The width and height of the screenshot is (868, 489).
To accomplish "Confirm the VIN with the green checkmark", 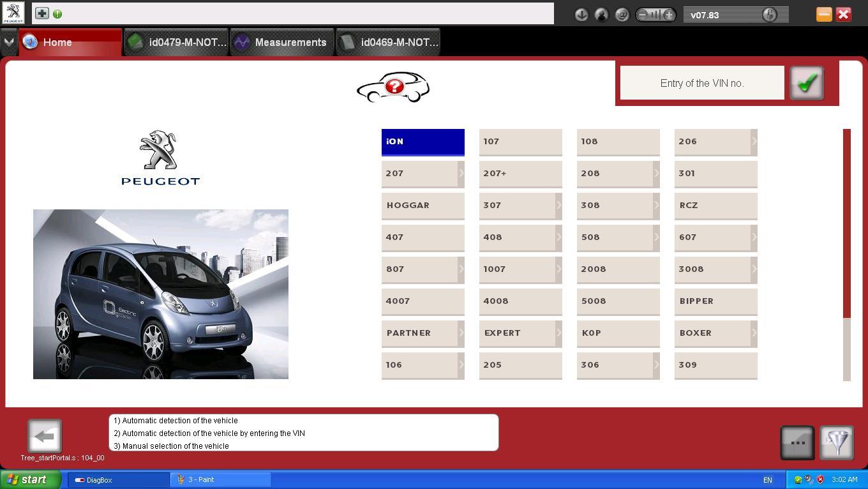I will 807,83.
